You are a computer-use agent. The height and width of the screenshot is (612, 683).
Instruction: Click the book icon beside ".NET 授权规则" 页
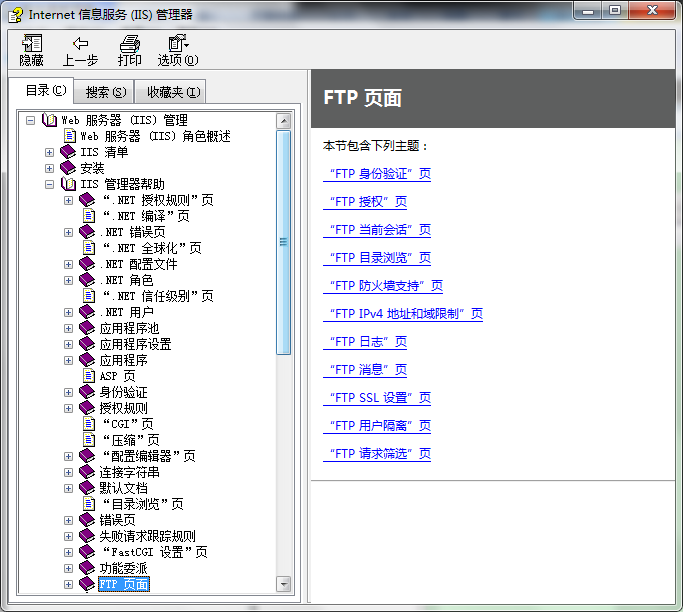[x=87, y=200]
